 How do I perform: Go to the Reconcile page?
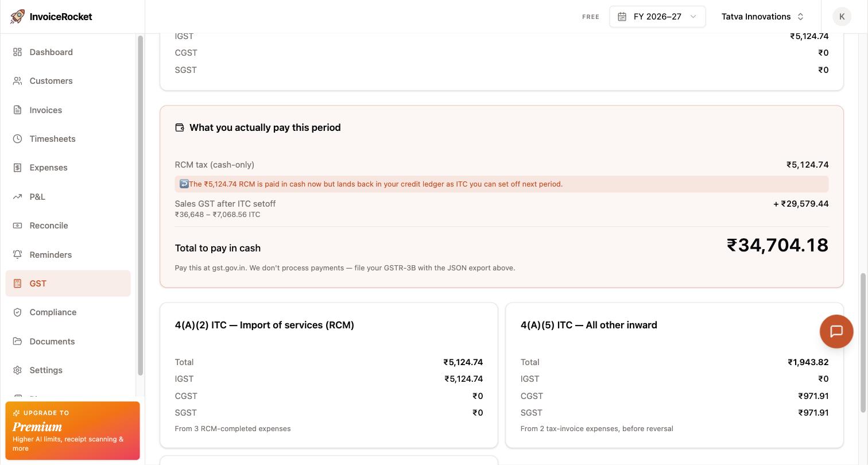(x=68, y=226)
